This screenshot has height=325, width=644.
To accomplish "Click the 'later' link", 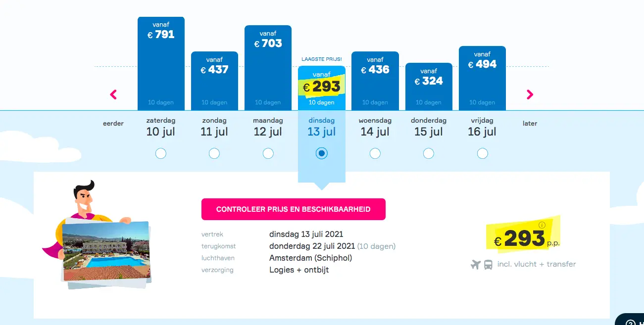I will [x=530, y=123].
